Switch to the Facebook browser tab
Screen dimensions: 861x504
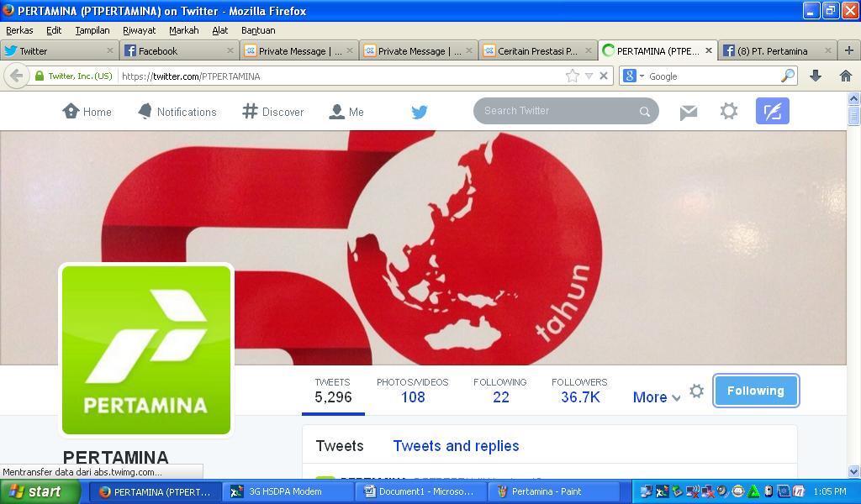(x=179, y=51)
